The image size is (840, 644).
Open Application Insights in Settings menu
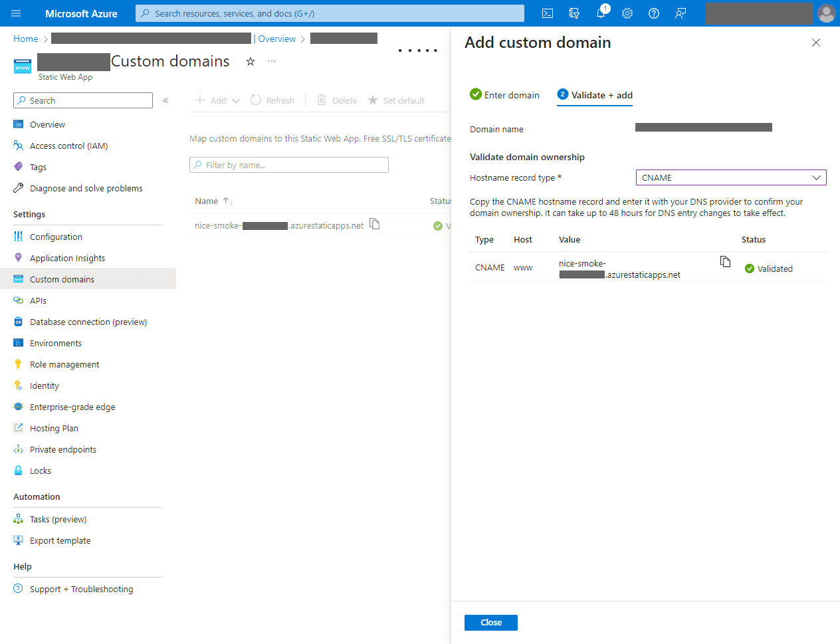[x=67, y=258]
